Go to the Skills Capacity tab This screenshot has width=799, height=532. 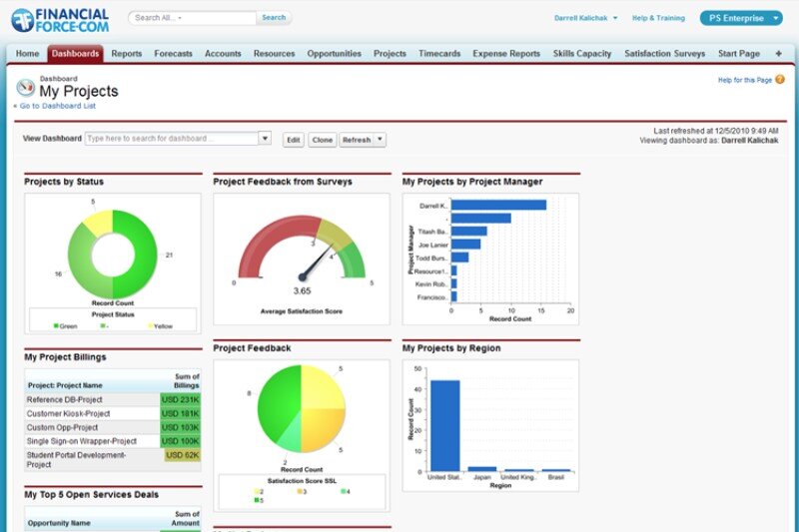[x=582, y=54]
